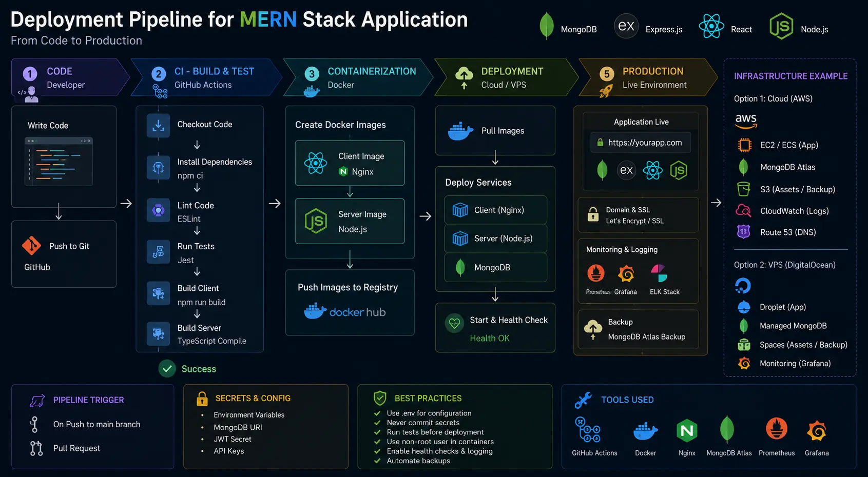This screenshot has height=477, width=868.
Task: Click the Prometheus icon under Monitoring & Logging
Action: point(596,273)
